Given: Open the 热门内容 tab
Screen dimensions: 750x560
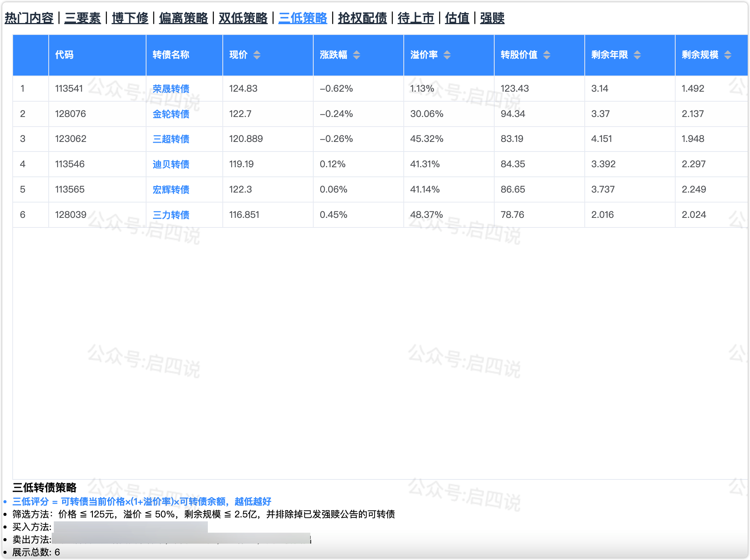Looking at the screenshot, I should click(29, 18).
